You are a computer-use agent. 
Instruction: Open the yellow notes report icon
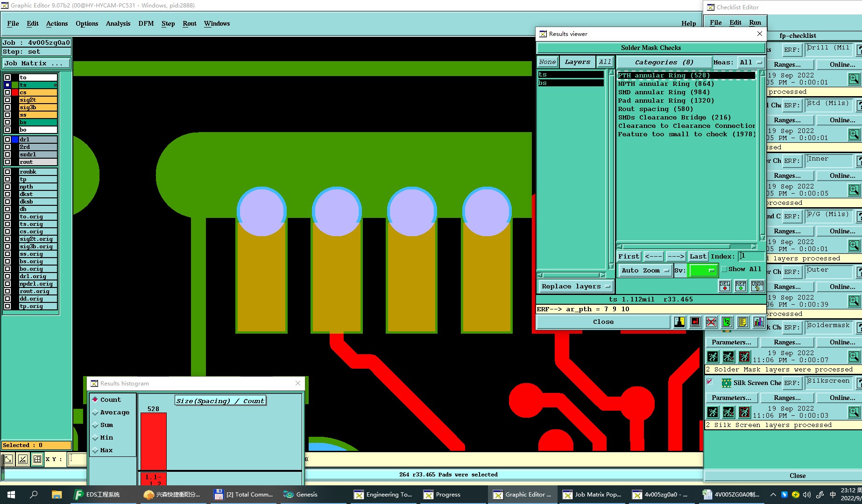point(743,322)
